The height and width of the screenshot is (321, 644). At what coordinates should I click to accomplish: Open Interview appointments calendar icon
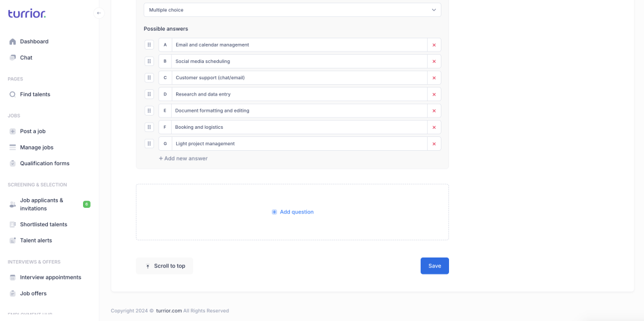click(13, 277)
